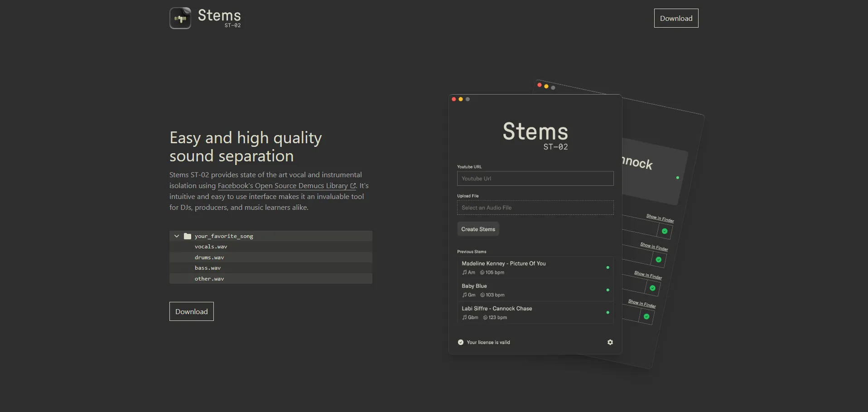The image size is (868, 412).
Task: Click the green status dot for Labi Siffre
Action: [x=608, y=312]
